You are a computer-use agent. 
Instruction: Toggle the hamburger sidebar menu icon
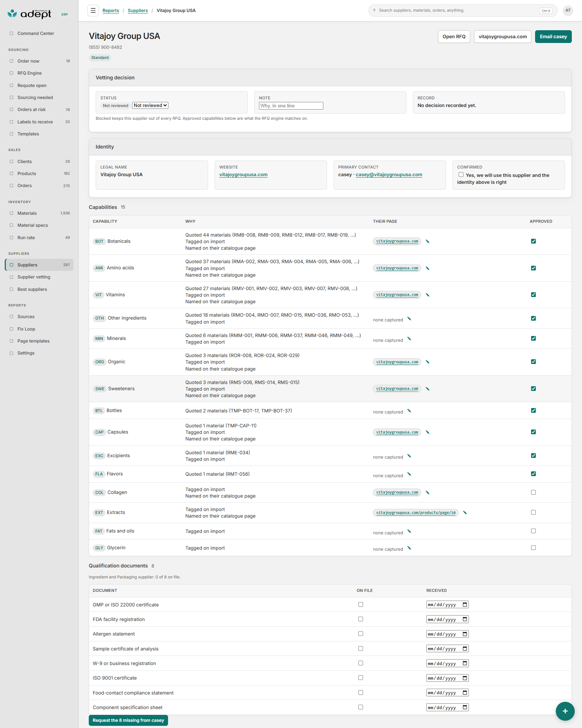[x=93, y=11]
